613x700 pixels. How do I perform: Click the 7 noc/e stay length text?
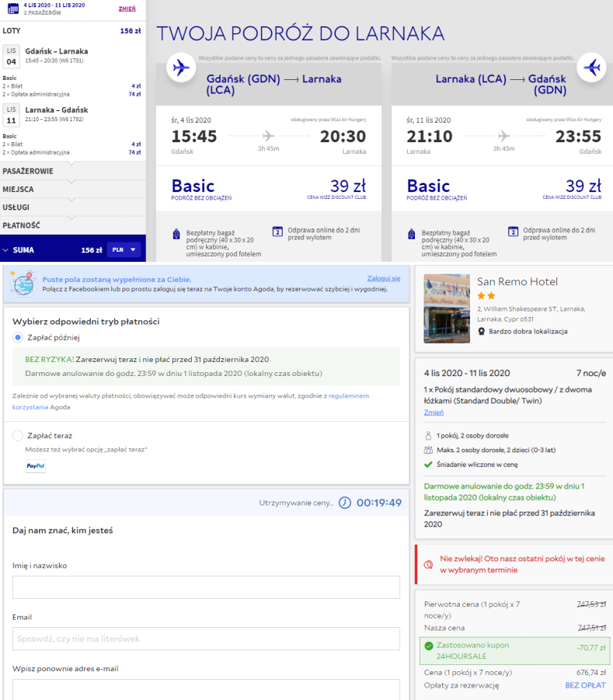[591, 373]
